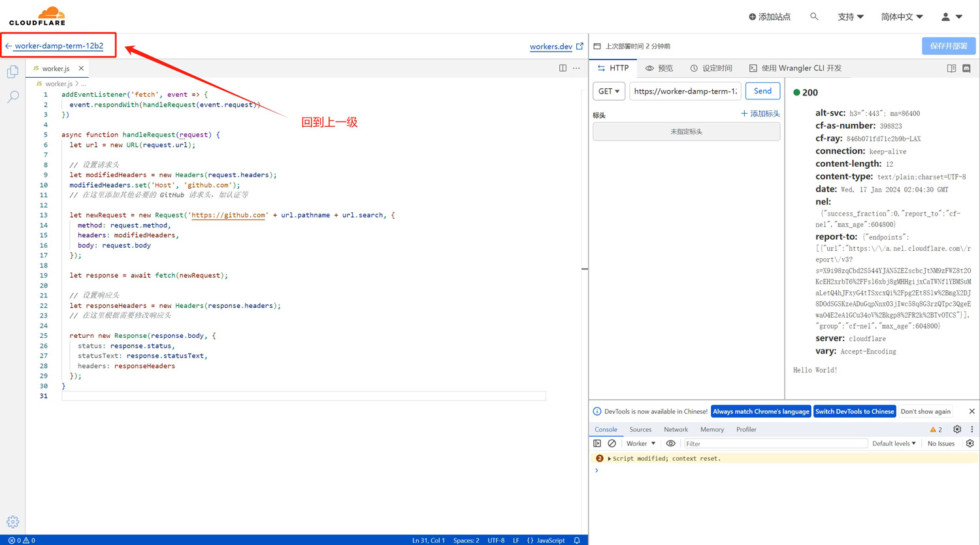Screen dimensions: 980x545
Task: Open DevTools settings gear icon
Action: click(x=957, y=429)
